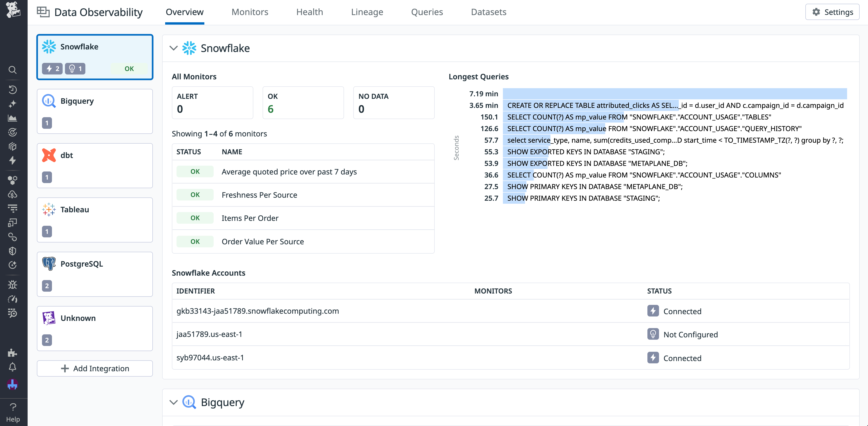The height and width of the screenshot is (426, 868).
Task: Click the Add Integration button
Action: (95, 368)
